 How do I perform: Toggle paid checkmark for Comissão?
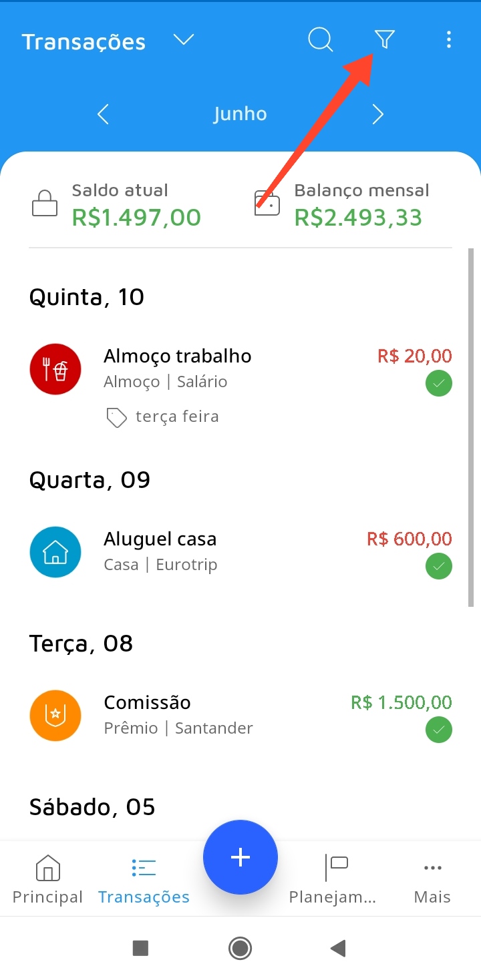439,730
